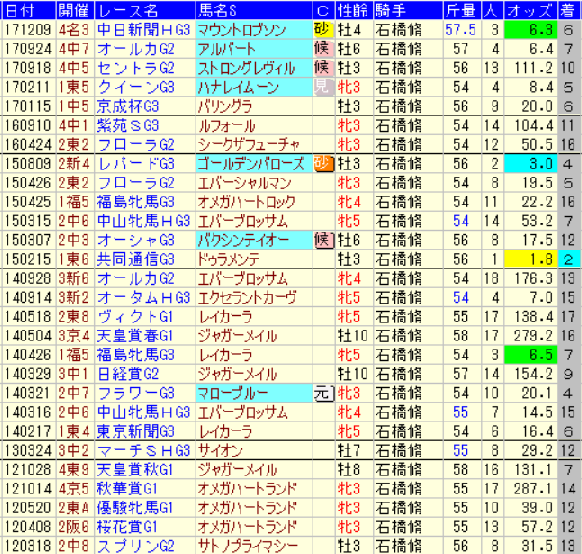
Task: Open the 秋華賞G1 race link
Action: (x=127, y=489)
